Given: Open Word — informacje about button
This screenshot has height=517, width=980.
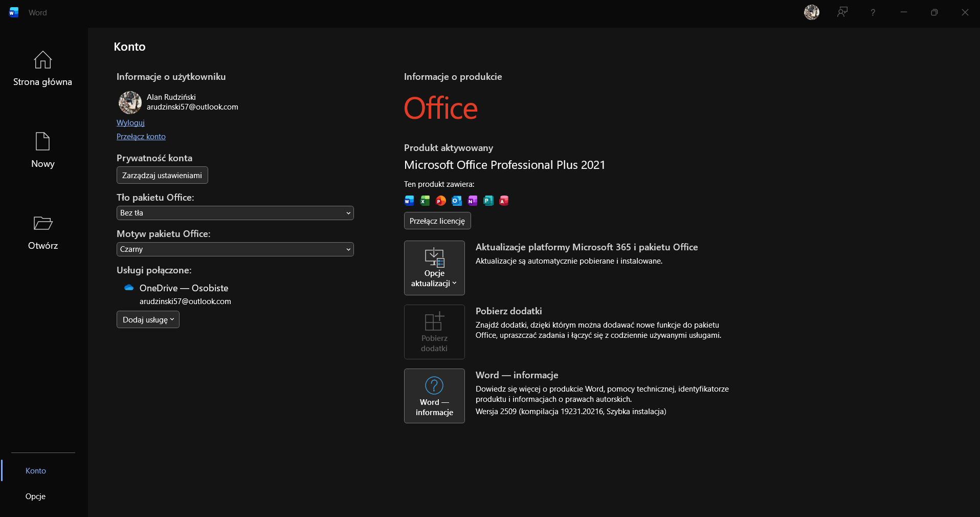Looking at the screenshot, I should point(434,396).
